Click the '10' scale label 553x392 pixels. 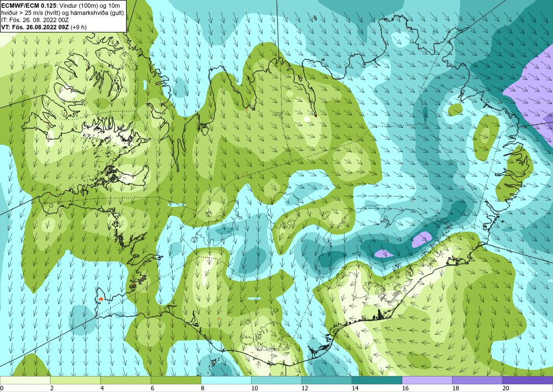coord(254,388)
